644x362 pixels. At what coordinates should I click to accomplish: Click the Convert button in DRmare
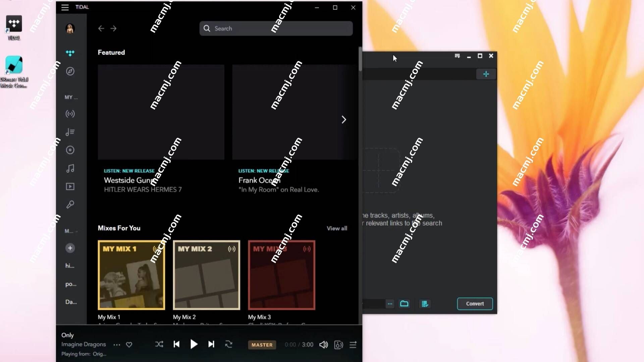[x=475, y=304]
